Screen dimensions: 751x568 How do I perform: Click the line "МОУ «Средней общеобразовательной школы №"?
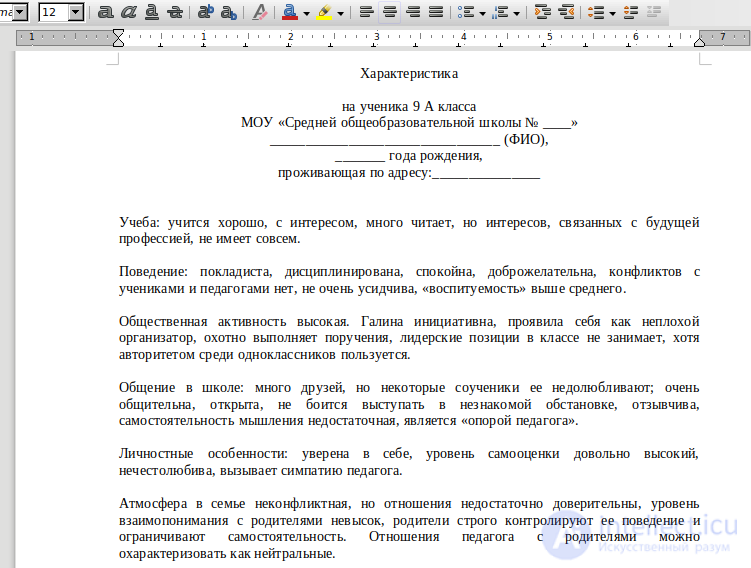pos(390,123)
